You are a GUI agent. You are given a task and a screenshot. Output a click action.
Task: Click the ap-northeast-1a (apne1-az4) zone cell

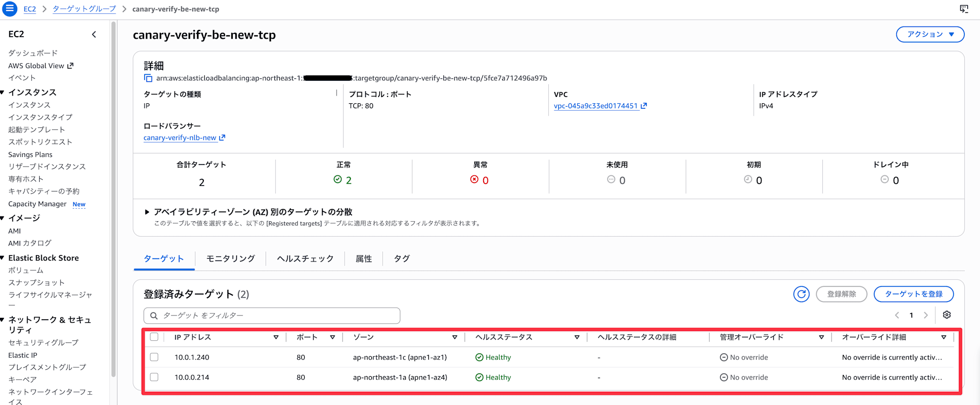point(400,378)
